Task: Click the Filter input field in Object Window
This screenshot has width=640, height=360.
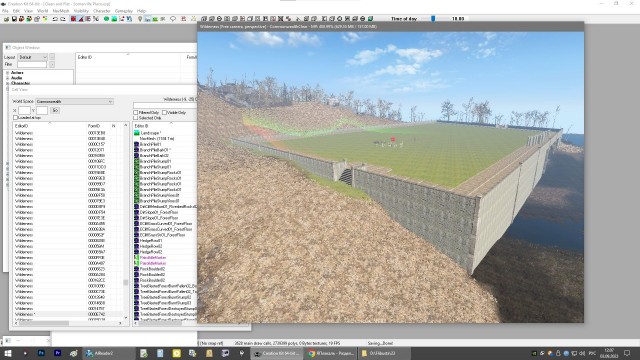Action: coord(32,64)
